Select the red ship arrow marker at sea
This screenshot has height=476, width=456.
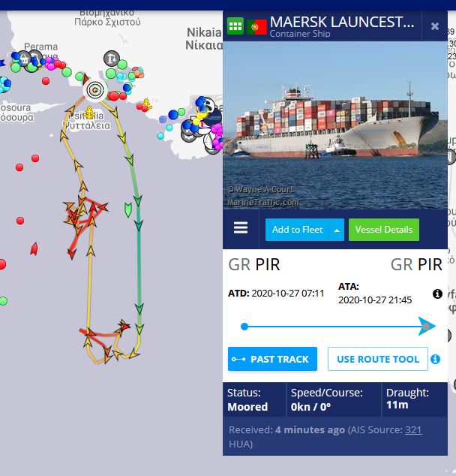point(34,249)
